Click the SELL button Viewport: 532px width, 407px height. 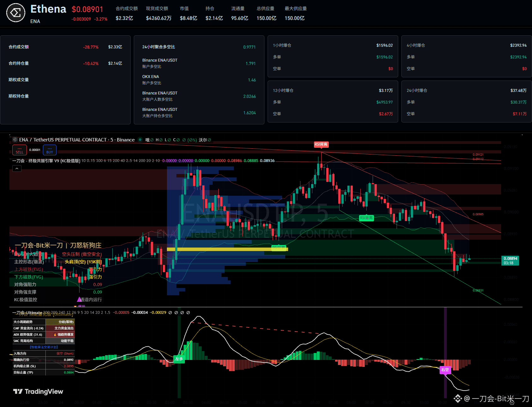[x=20, y=150]
